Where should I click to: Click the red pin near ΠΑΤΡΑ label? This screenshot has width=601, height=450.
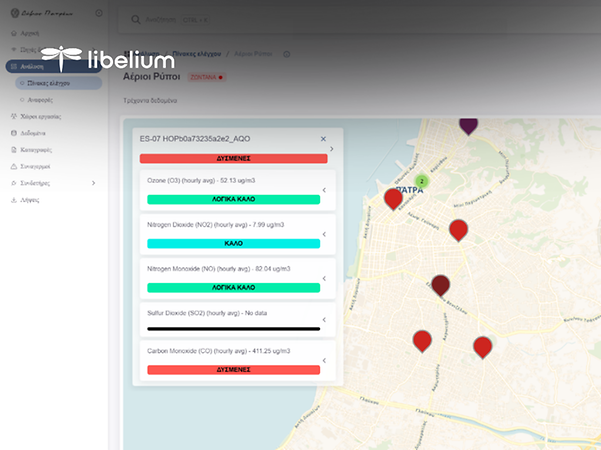click(393, 199)
